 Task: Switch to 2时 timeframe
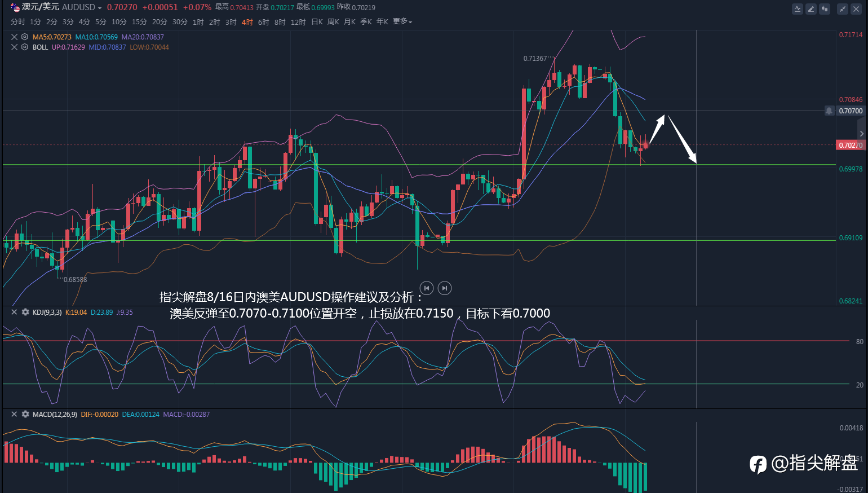pyautogui.click(x=215, y=22)
